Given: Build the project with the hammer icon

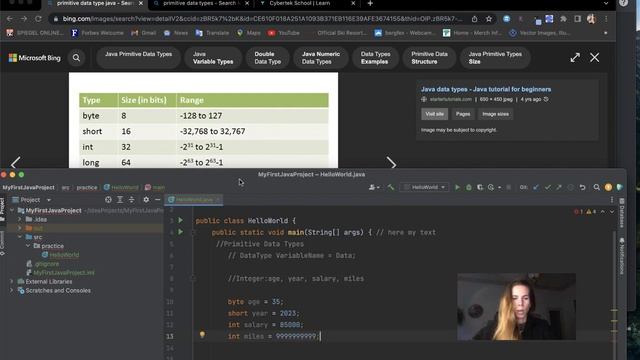Looking at the screenshot, I should (x=391, y=187).
